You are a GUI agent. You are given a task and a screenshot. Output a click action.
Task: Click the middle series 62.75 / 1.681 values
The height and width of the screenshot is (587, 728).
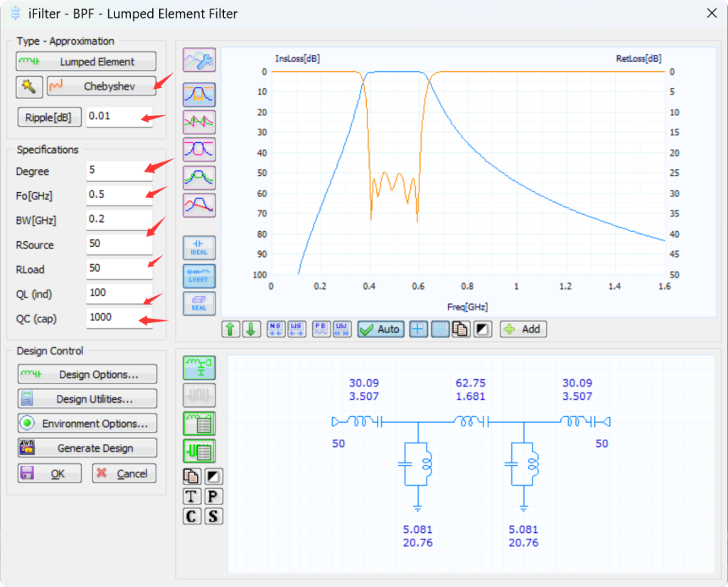tap(471, 389)
